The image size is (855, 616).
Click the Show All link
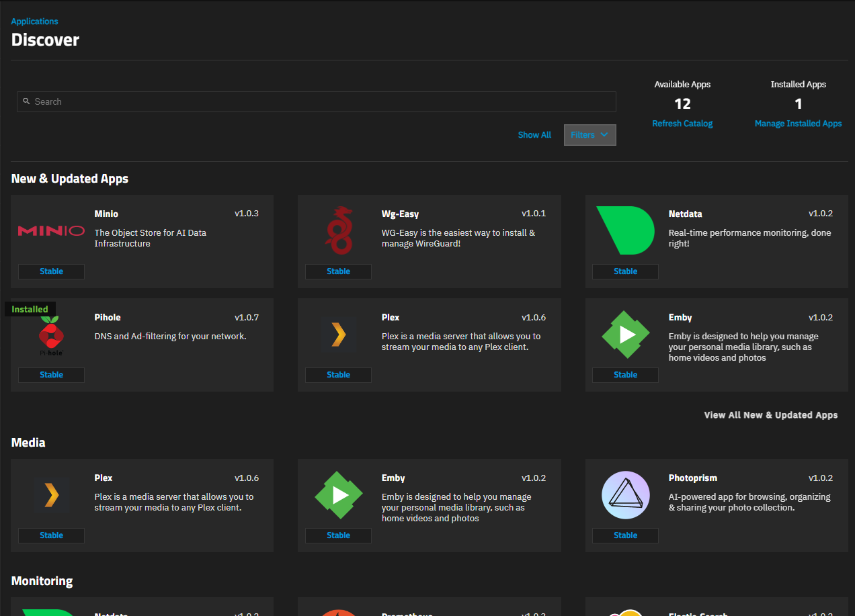534,135
